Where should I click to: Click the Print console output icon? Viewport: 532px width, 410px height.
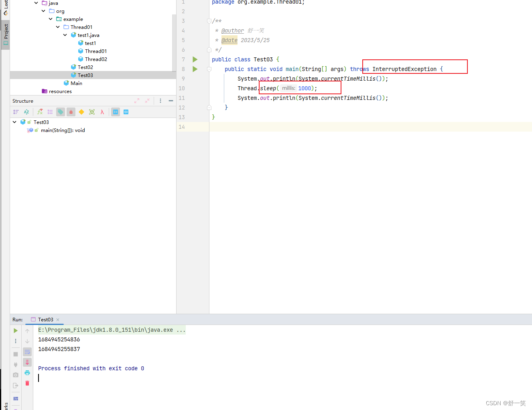pyautogui.click(x=27, y=373)
